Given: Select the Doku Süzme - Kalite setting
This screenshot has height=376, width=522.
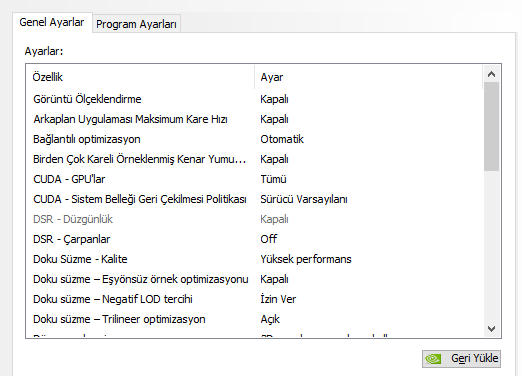Looking at the screenshot, I should 255,259.
